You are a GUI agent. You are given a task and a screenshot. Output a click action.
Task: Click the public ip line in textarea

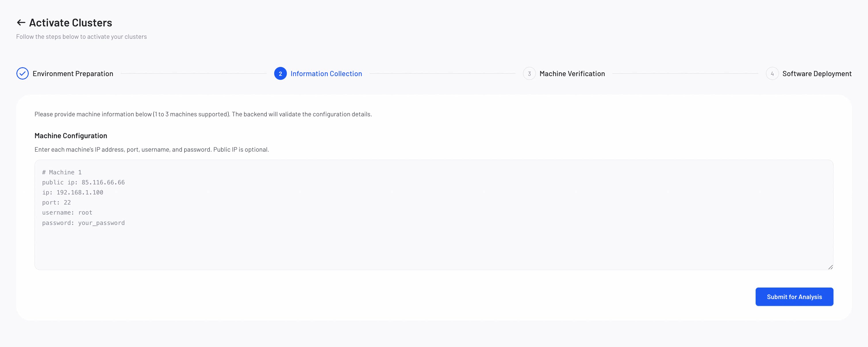click(x=83, y=182)
